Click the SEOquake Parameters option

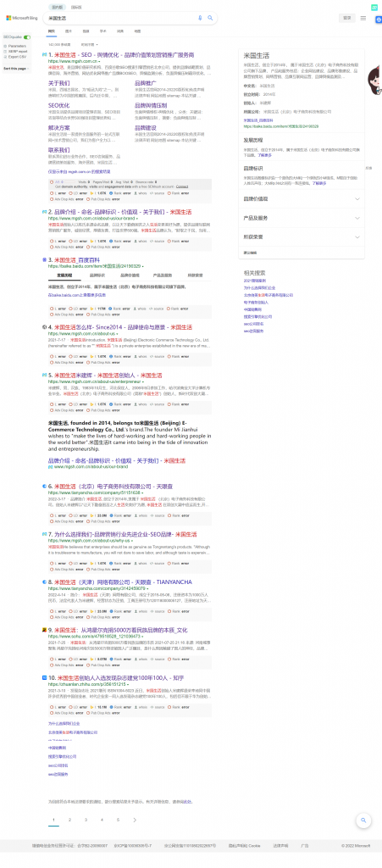[x=16, y=46]
